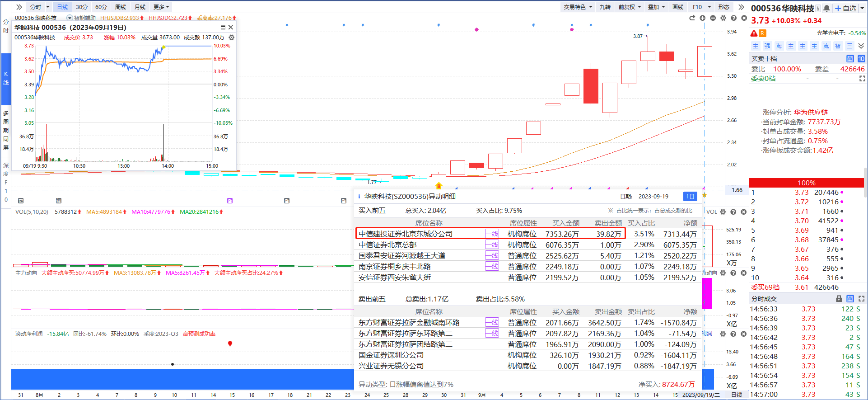The width and height of the screenshot is (868, 400).
Task: Click 一线 tag on 中信证券北京总部 row
Action: pyautogui.click(x=492, y=245)
